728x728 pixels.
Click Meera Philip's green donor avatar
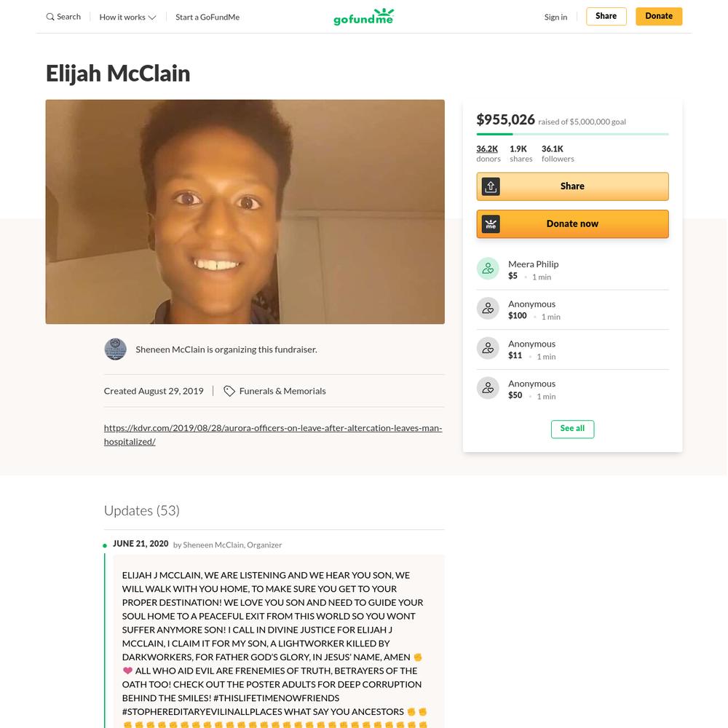point(488,269)
